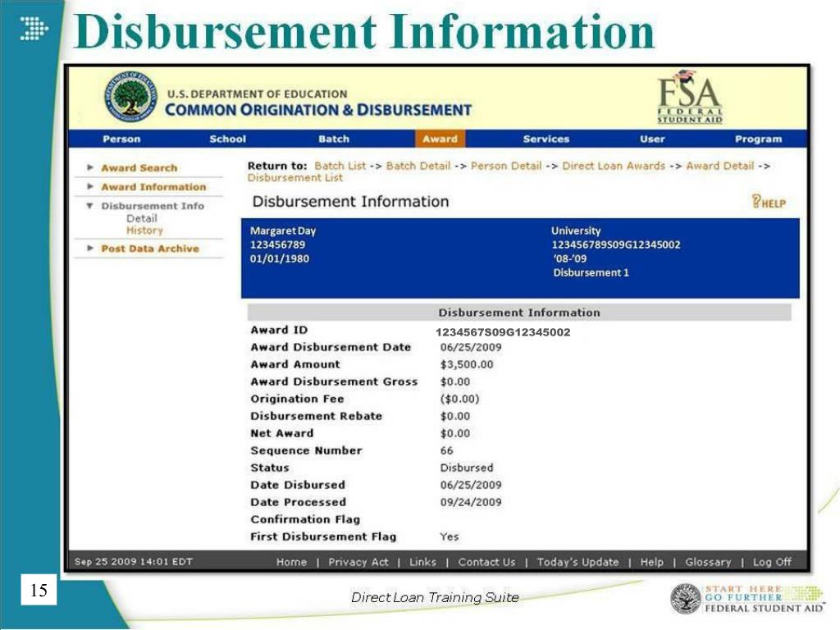Click Award Disbursement Date value 06/25/2009

[x=470, y=347]
